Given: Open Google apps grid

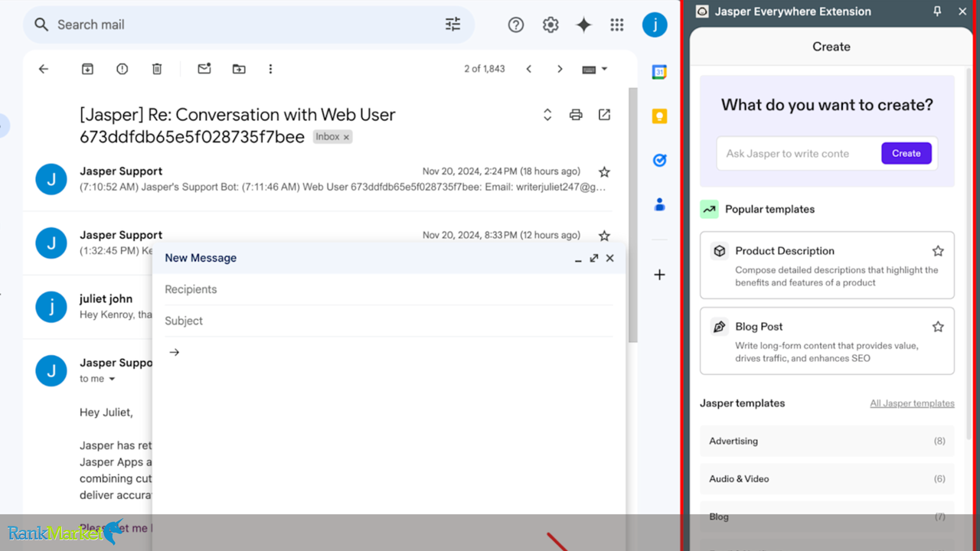Looking at the screenshot, I should [617, 24].
